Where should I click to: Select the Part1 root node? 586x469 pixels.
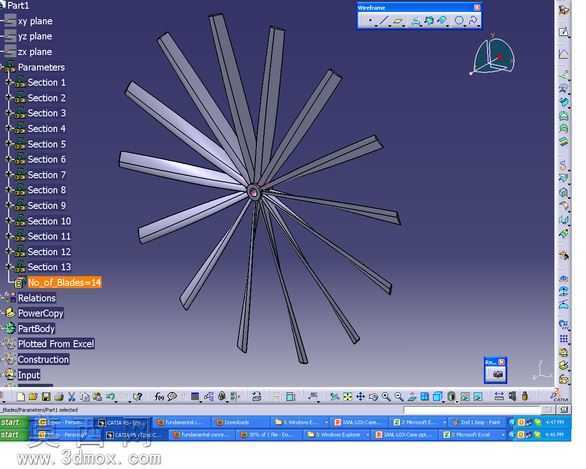point(18,5)
